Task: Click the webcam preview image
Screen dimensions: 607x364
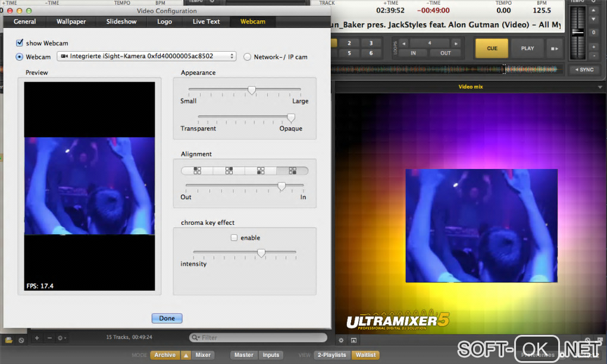Action: [89, 186]
